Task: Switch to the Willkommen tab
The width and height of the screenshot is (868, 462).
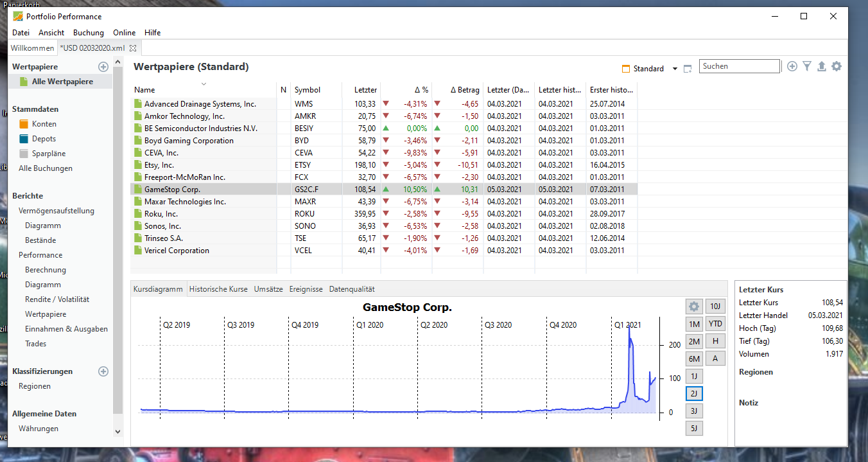Action: tap(32, 48)
